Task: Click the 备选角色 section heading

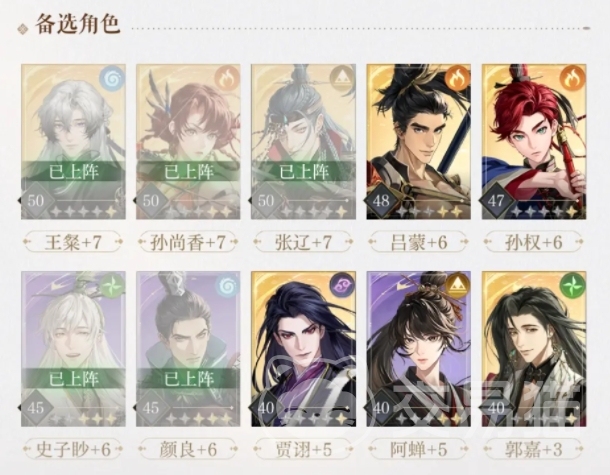Action: click(77, 24)
